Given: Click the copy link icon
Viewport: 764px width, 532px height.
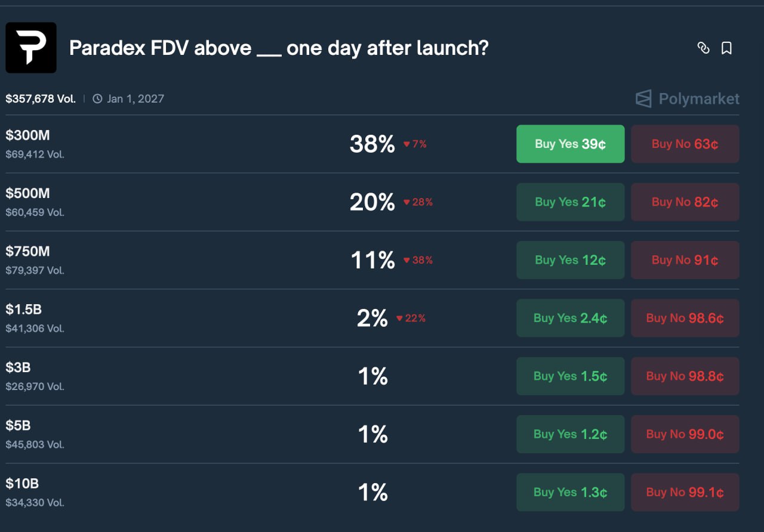Looking at the screenshot, I should click(x=704, y=48).
